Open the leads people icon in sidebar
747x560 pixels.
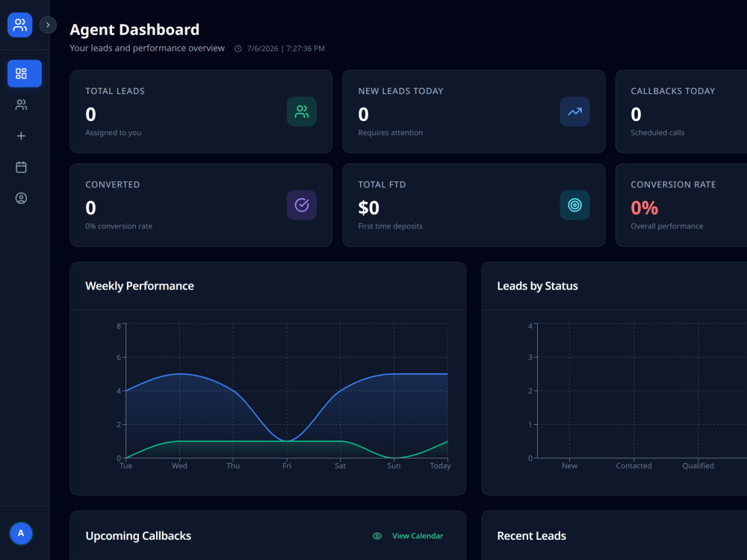point(21,105)
